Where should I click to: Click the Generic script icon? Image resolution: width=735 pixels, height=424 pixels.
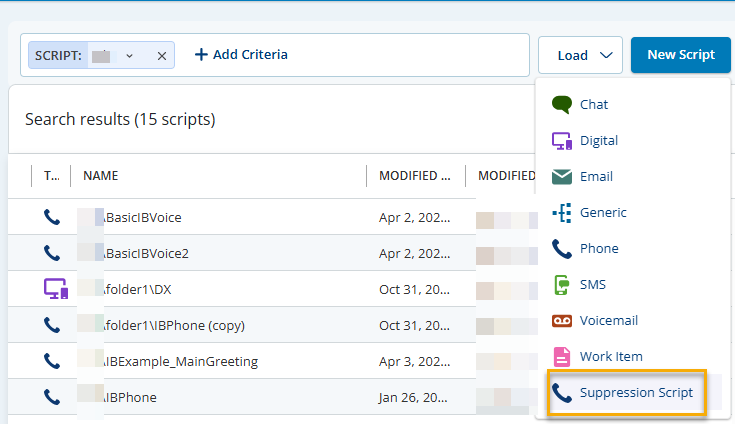[561, 213]
